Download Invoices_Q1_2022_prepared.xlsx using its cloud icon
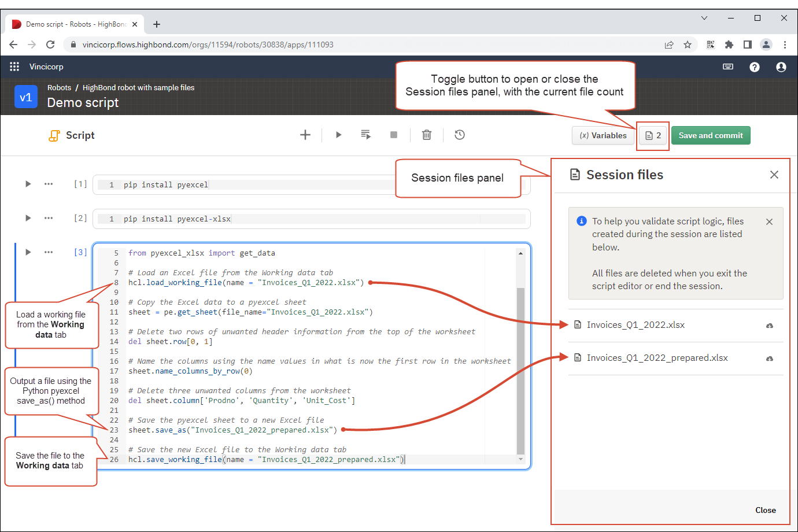 [x=770, y=359]
